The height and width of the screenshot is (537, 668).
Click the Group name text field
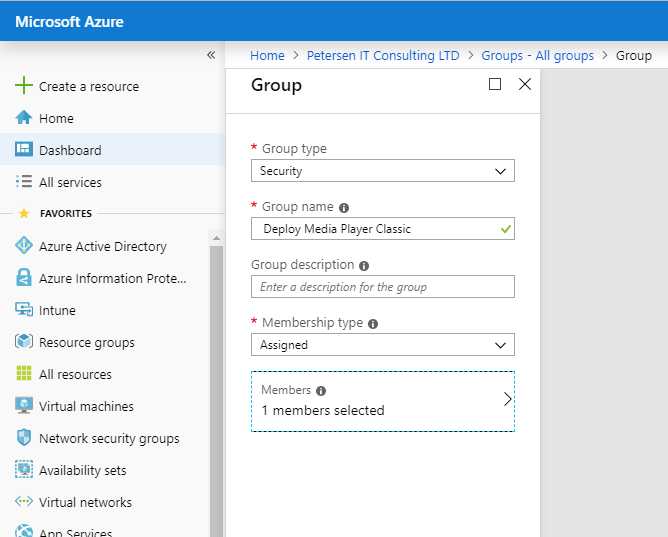(375, 229)
